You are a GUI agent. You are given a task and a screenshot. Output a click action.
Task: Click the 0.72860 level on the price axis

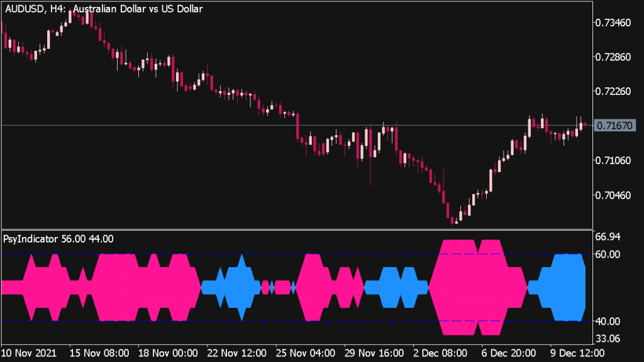(x=613, y=57)
